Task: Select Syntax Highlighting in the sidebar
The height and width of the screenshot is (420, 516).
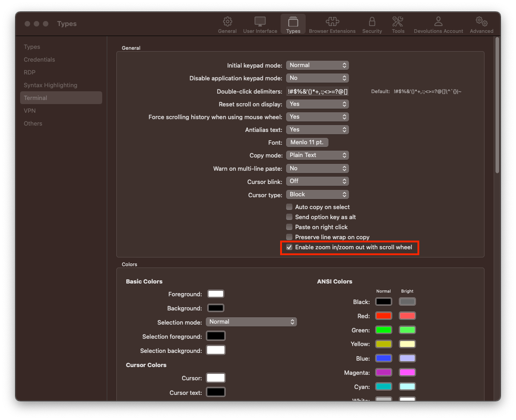Action: tap(50, 85)
